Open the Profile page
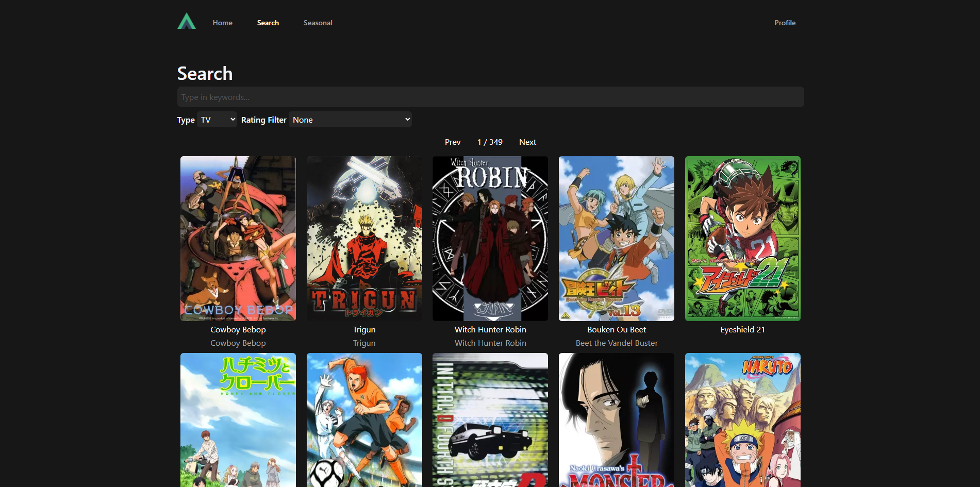The image size is (980, 487). point(785,23)
